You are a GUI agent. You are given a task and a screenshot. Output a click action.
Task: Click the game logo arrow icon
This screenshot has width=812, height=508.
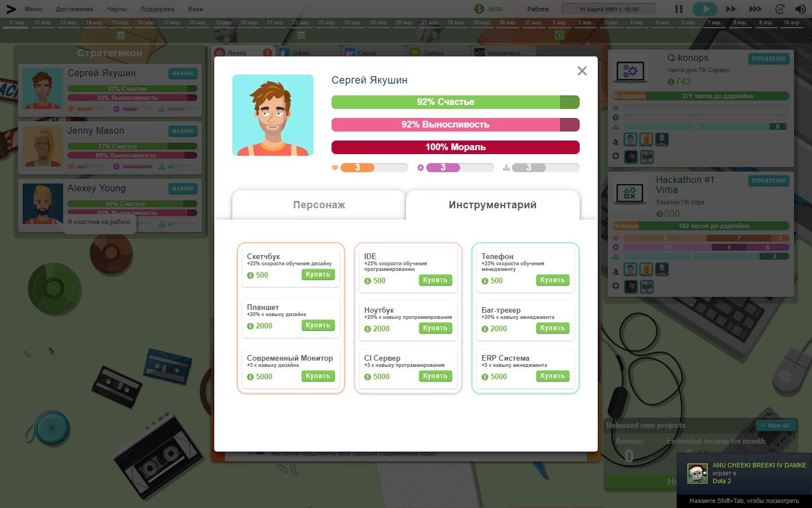pos(11,9)
